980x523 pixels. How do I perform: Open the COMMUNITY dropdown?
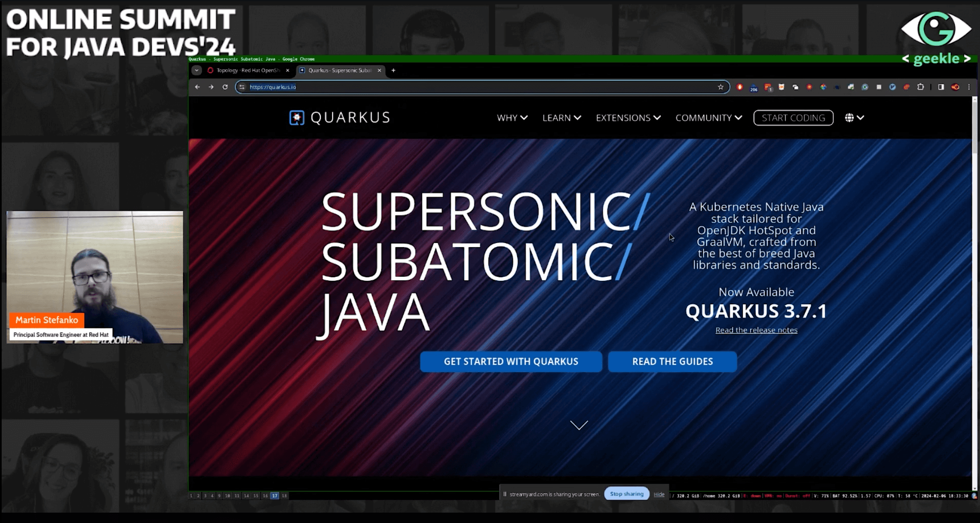pyautogui.click(x=709, y=118)
